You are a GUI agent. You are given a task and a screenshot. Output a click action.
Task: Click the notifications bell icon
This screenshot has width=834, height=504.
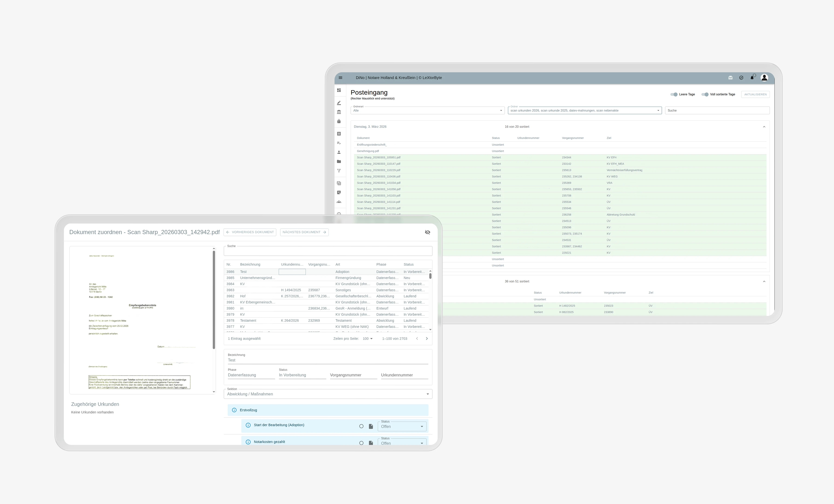click(x=752, y=78)
